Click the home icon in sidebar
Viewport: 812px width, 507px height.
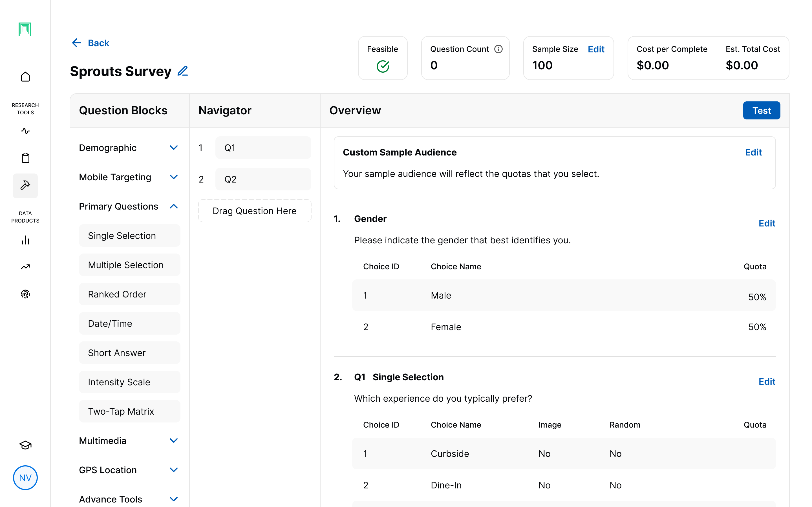coord(25,77)
